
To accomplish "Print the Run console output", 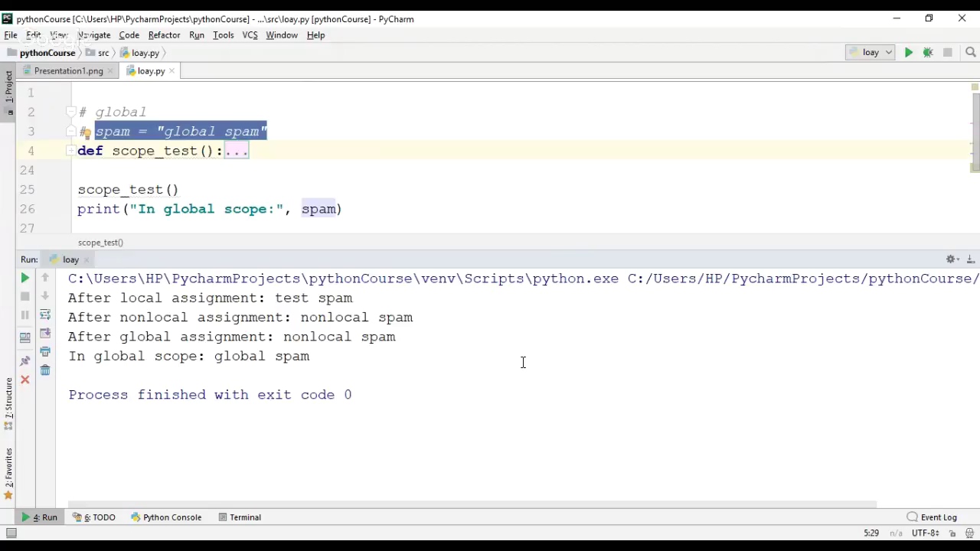I will point(45,352).
